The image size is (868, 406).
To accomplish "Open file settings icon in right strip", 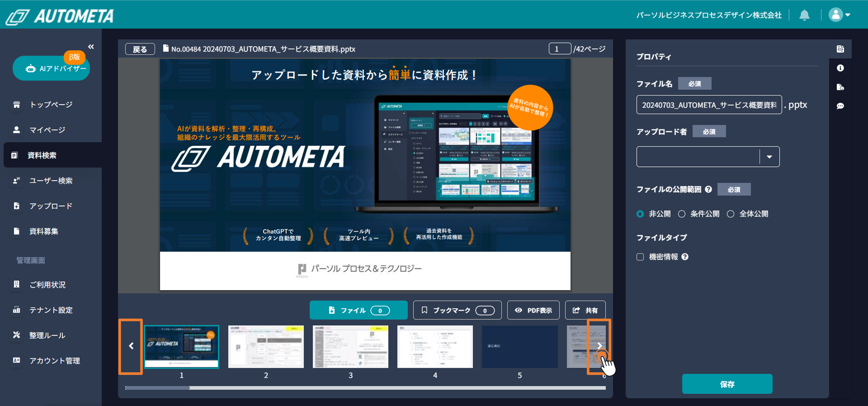I will point(840,87).
